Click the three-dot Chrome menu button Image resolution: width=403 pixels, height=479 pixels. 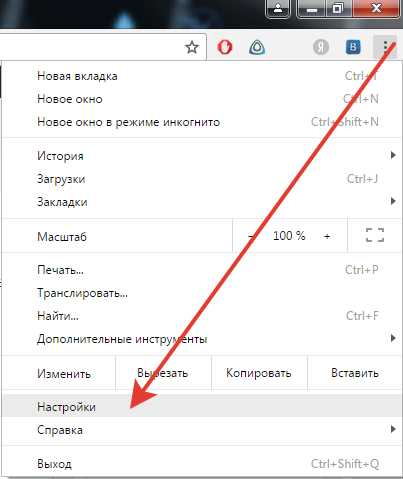tap(385, 47)
